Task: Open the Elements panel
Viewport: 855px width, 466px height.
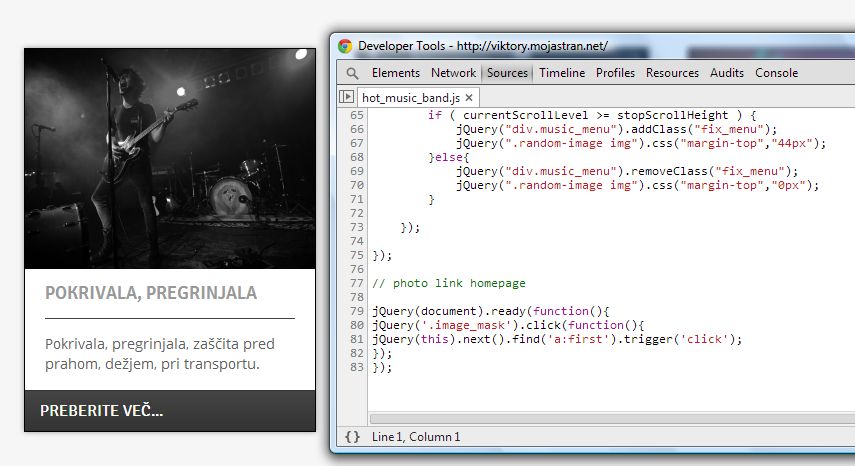Action: tap(396, 72)
